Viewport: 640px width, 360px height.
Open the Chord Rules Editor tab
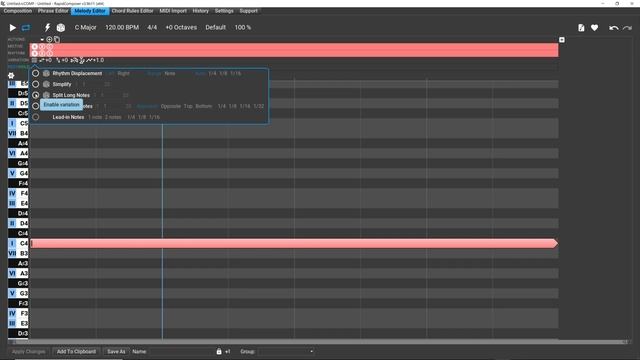[133, 11]
